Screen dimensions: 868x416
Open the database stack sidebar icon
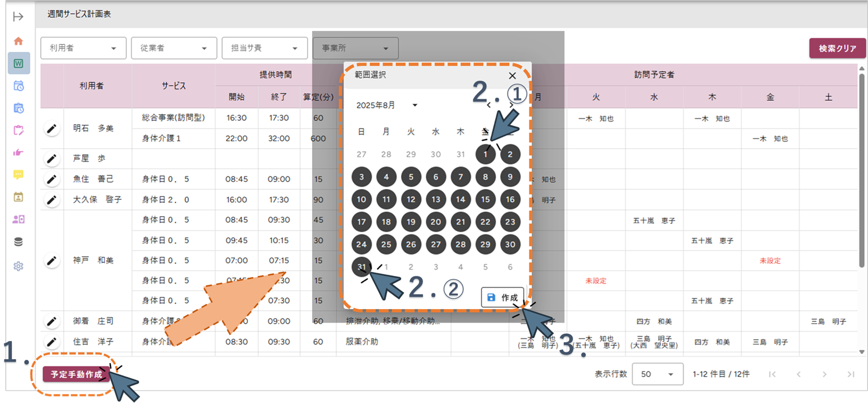pyautogui.click(x=18, y=242)
